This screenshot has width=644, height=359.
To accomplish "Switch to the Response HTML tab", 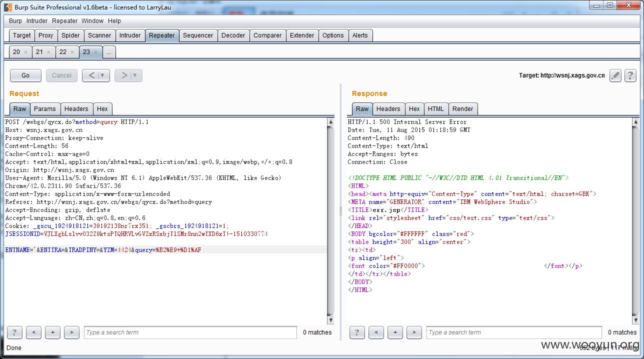I will pyautogui.click(x=436, y=109).
